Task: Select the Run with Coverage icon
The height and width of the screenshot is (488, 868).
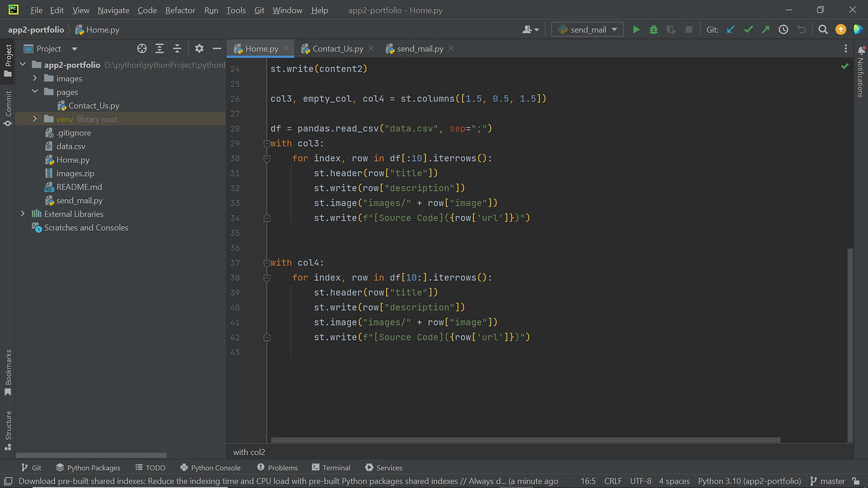Action: click(669, 29)
